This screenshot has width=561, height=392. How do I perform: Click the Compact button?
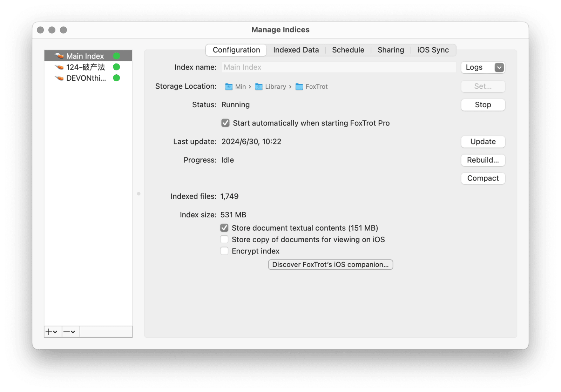click(x=483, y=178)
